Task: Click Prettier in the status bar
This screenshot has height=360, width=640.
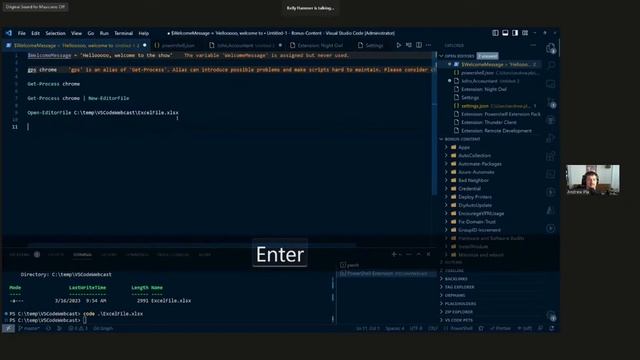Action: pyautogui.click(x=500, y=328)
